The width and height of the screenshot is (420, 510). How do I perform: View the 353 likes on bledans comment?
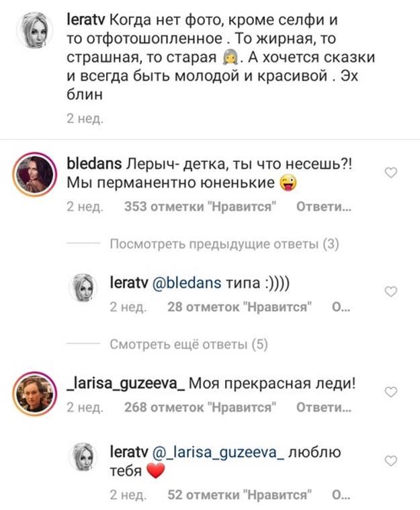point(202,207)
